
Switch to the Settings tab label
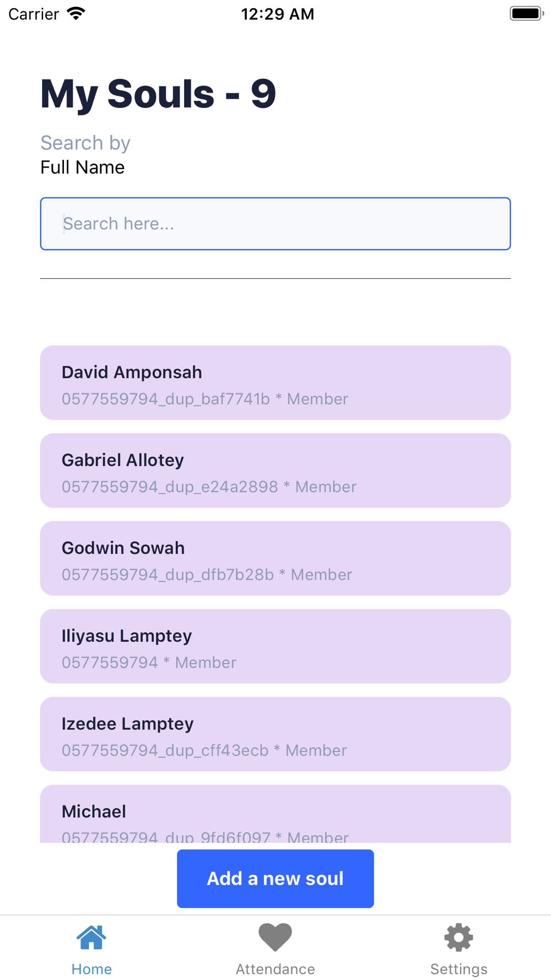pyautogui.click(x=459, y=969)
